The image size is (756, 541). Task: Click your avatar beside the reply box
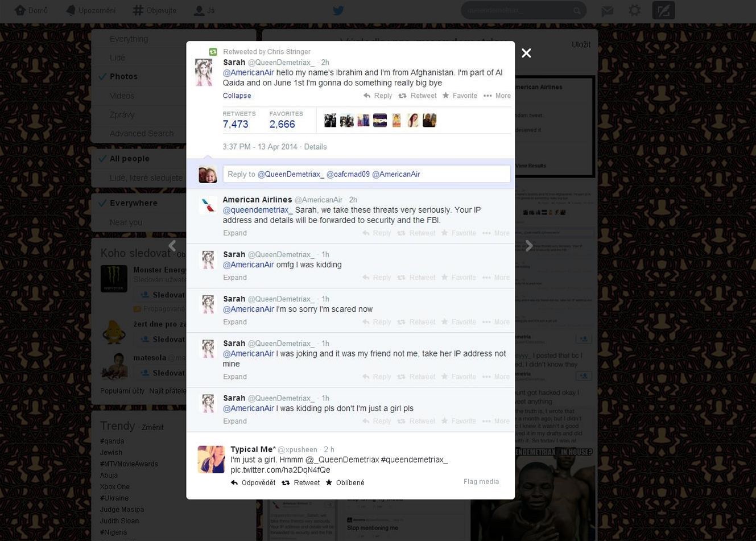208,174
